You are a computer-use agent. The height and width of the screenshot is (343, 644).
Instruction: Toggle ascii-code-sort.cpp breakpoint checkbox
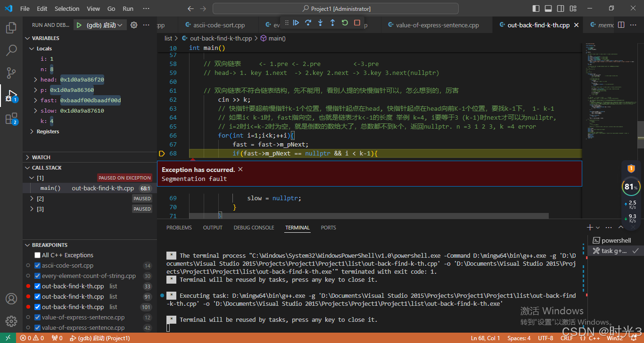[x=38, y=265]
